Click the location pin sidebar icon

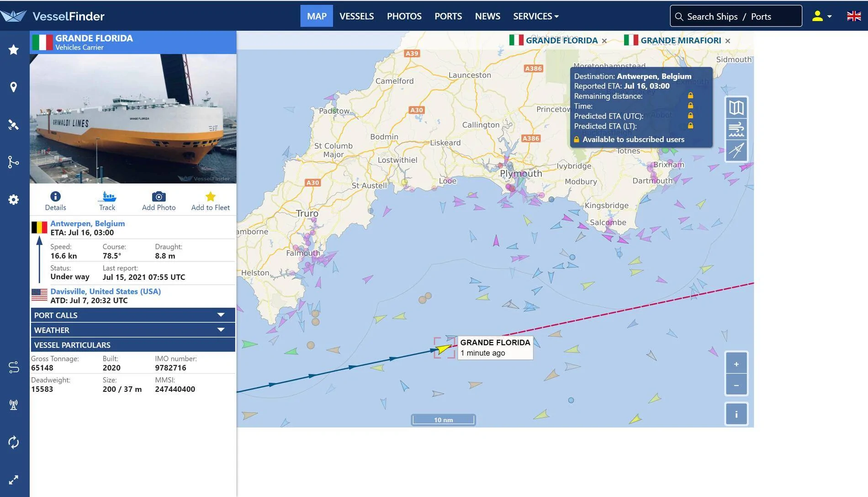tap(14, 87)
